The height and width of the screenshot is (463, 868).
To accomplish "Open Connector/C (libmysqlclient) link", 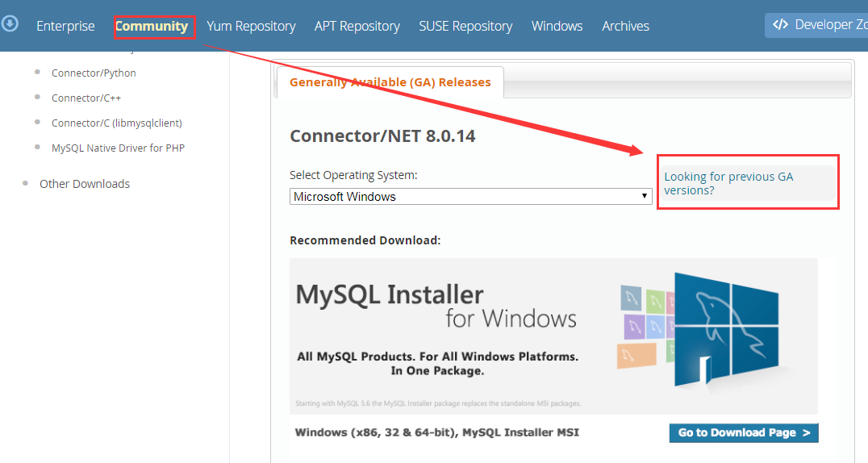I will [x=117, y=123].
